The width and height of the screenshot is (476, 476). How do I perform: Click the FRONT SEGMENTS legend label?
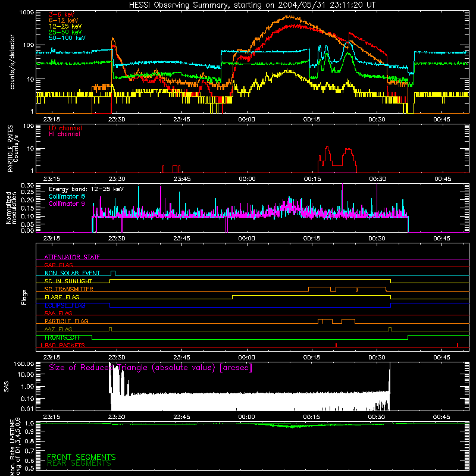click(x=82, y=457)
